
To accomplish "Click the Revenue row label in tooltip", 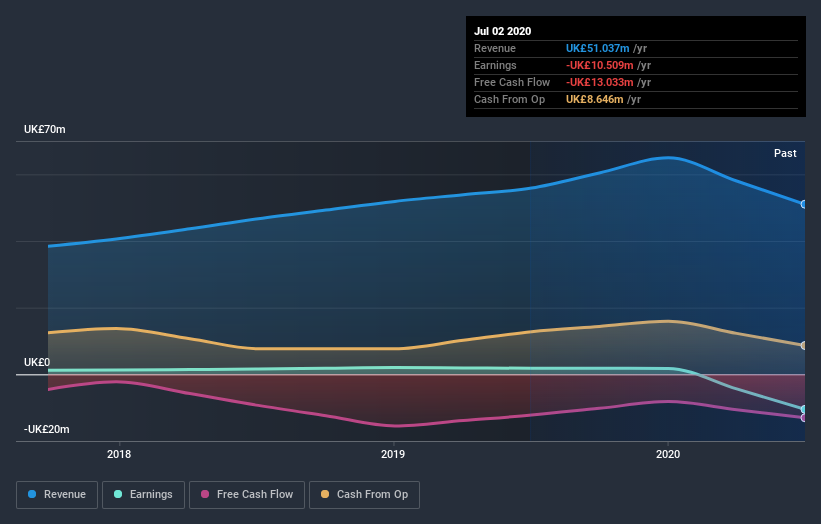I will click(x=495, y=48).
